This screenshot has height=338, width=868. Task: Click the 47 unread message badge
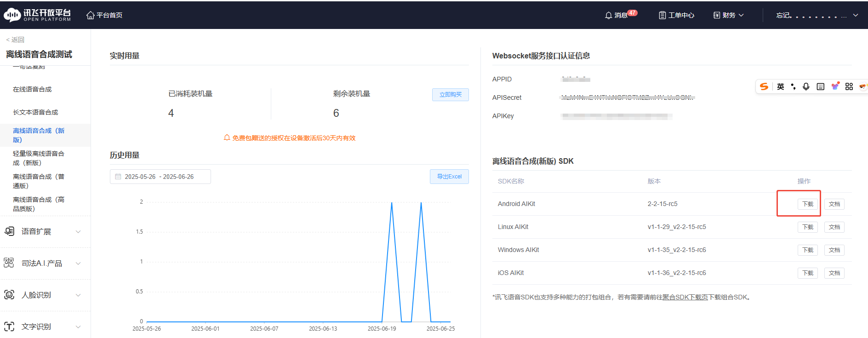tap(633, 13)
